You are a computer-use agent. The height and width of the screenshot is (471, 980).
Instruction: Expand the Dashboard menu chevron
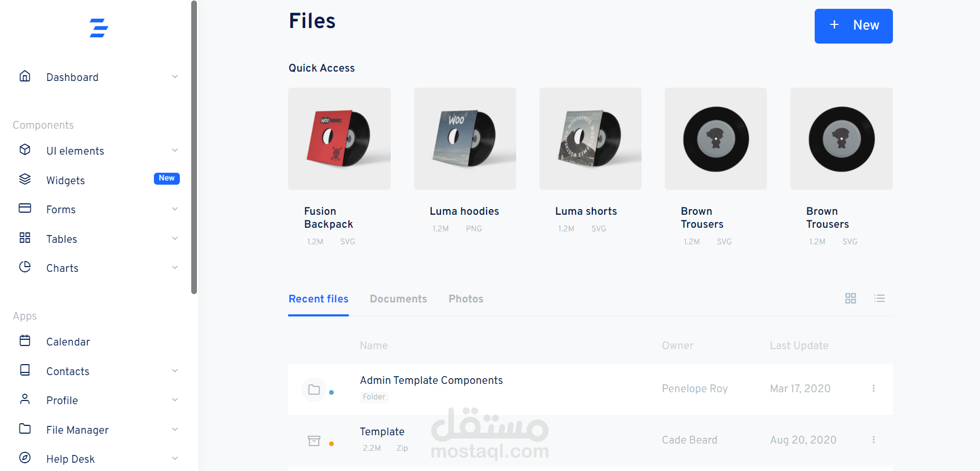(175, 77)
